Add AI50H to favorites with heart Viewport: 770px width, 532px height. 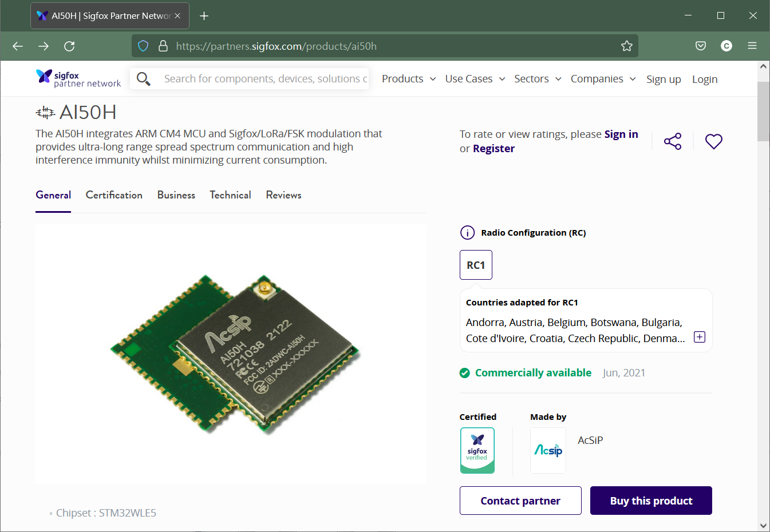(714, 141)
